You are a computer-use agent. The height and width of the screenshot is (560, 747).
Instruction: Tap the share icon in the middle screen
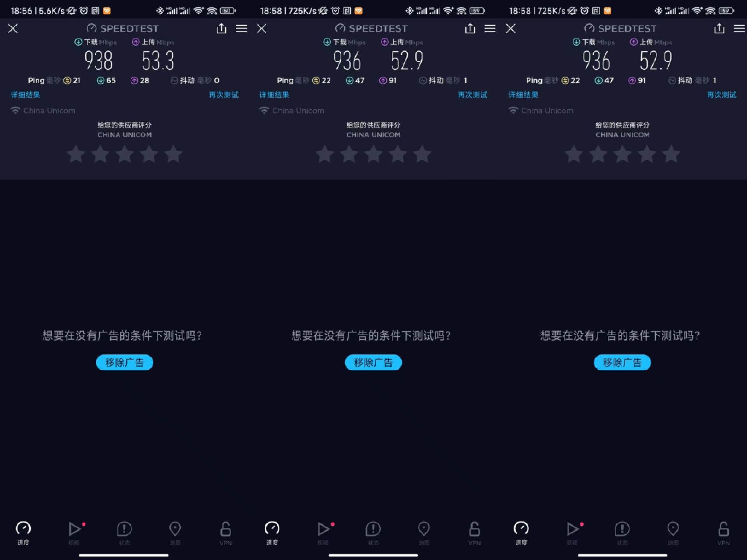point(470,28)
